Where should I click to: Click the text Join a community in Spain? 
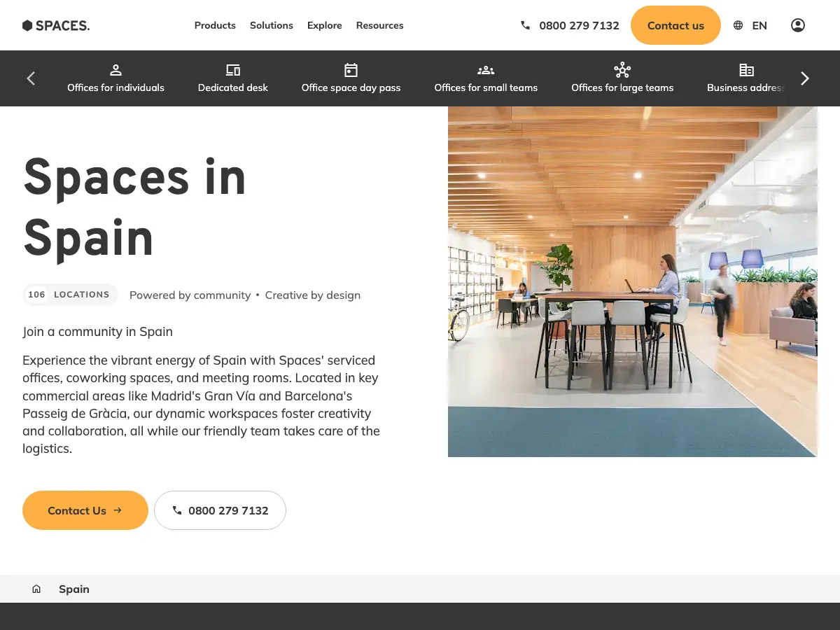pyautogui.click(x=97, y=332)
